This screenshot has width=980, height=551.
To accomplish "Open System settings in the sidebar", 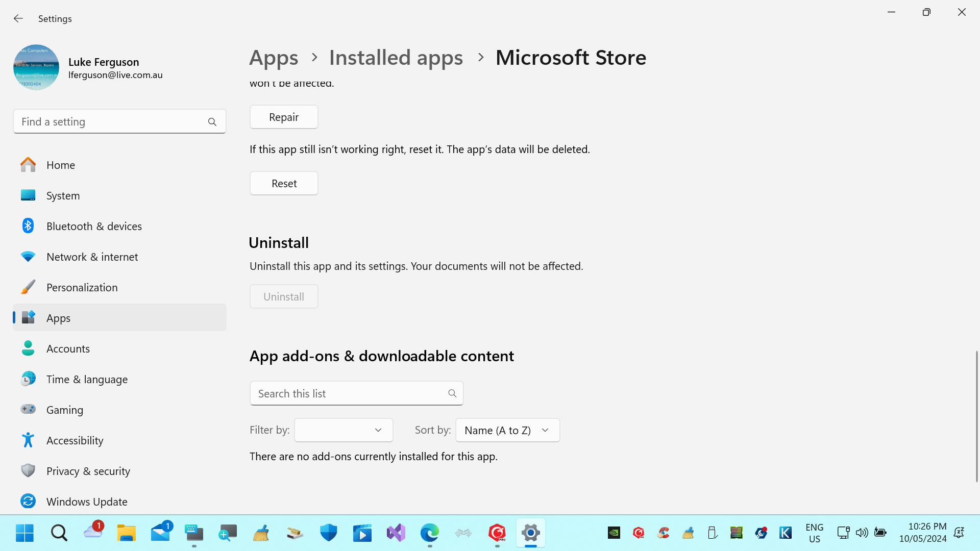I will [x=119, y=195].
